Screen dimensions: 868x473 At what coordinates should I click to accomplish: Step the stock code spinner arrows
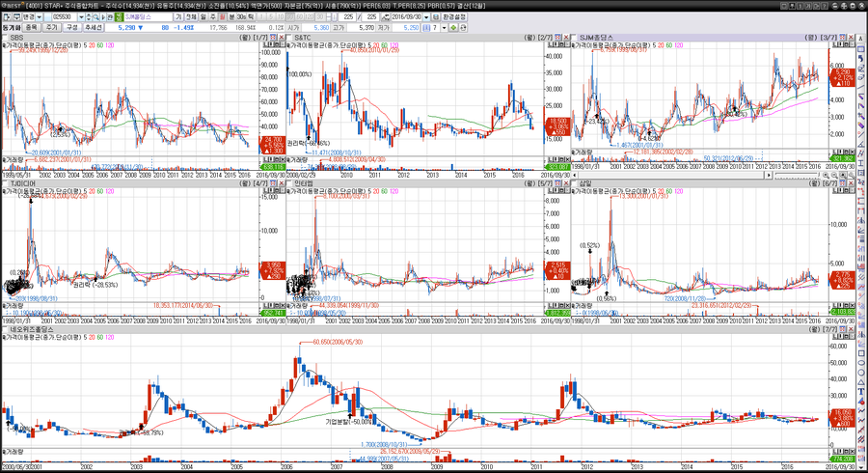(88, 17)
